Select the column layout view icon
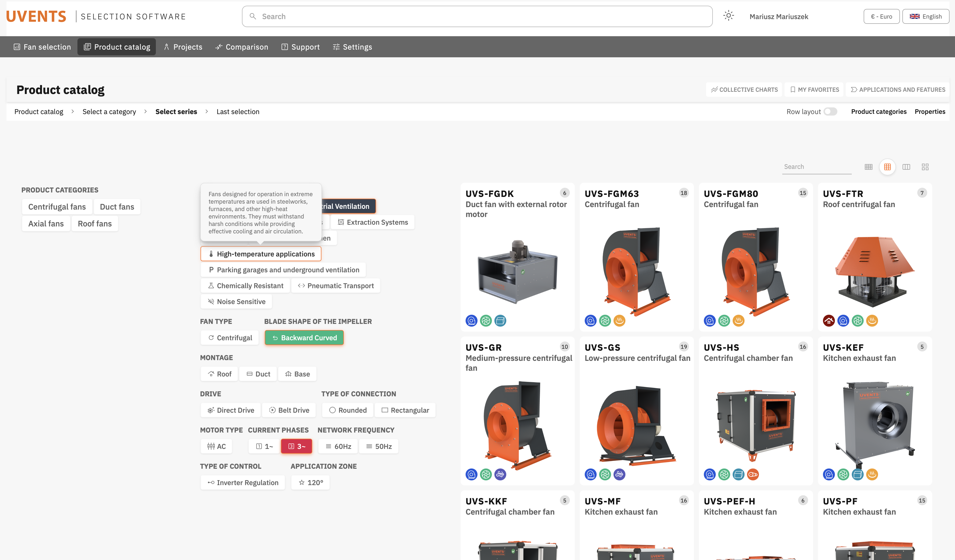955x560 pixels. (x=907, y=167)
